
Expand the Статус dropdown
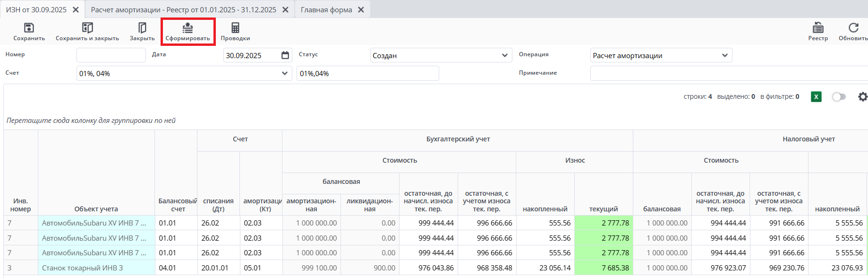(504, 56)
